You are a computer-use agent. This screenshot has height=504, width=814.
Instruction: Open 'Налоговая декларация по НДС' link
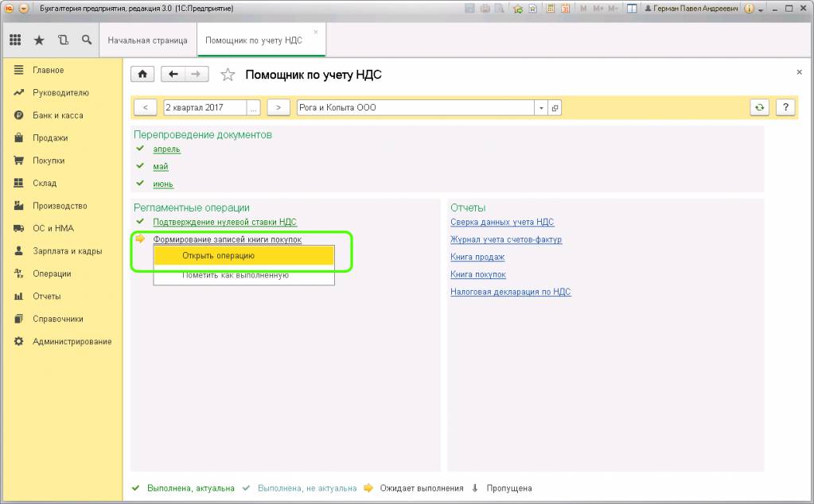[x=510, y=292]
